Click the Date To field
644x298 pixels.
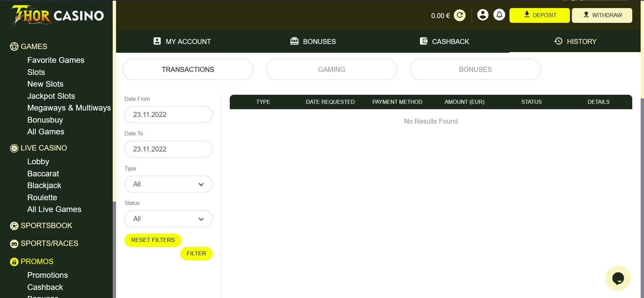click(x=168, y=149)
